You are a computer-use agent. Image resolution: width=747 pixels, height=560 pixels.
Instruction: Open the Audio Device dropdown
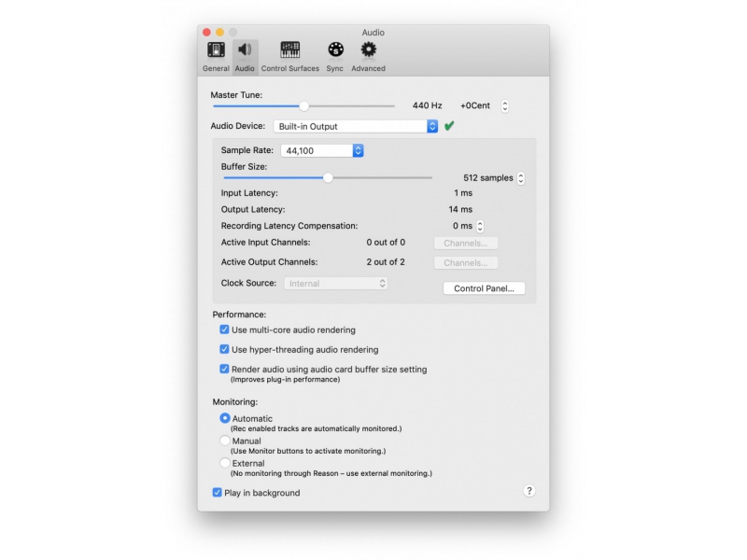pos(356,126)
